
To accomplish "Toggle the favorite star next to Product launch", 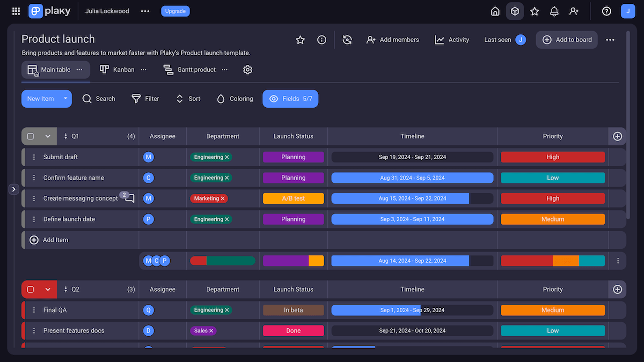I will tap(300, 40).
